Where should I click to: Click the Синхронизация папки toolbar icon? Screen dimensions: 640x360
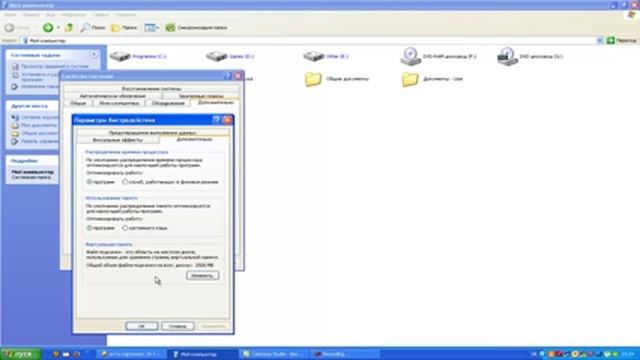click(170, 27)
